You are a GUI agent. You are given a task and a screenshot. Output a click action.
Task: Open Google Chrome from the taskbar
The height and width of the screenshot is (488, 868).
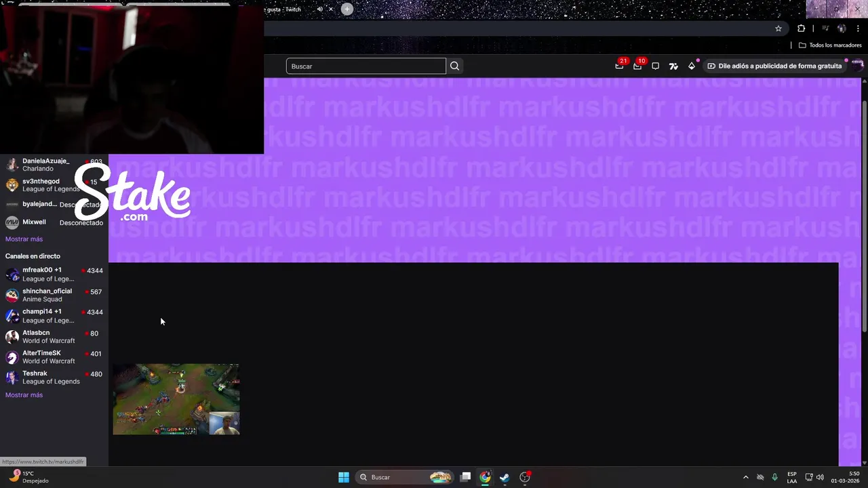pos(485,477)
